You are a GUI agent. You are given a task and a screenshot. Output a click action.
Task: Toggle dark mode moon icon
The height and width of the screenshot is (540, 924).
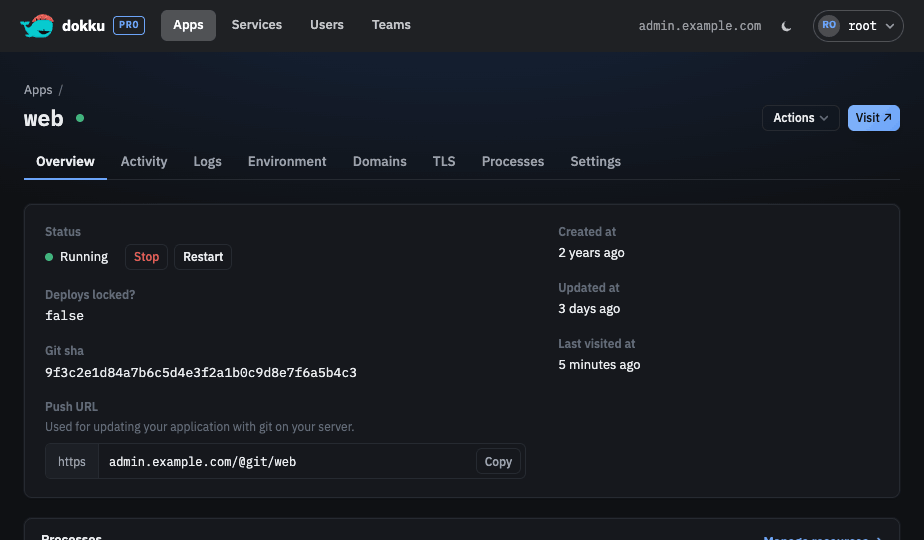[786, 26]
